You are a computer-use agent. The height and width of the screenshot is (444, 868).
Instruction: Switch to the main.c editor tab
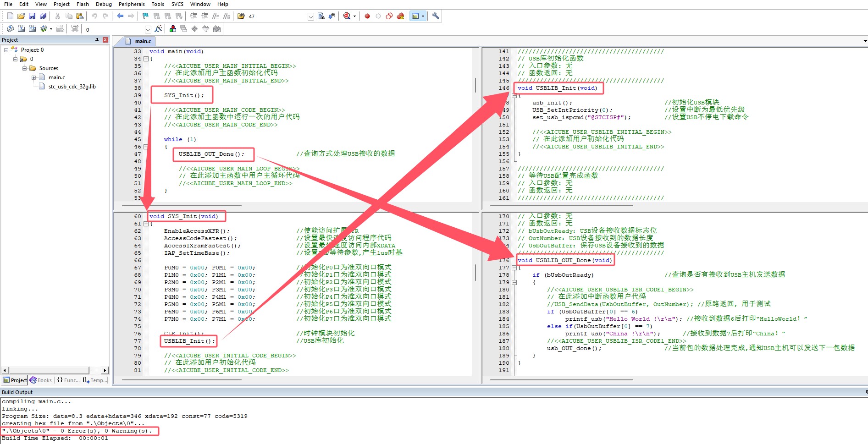pyautogui.click(x=139, y=41)
